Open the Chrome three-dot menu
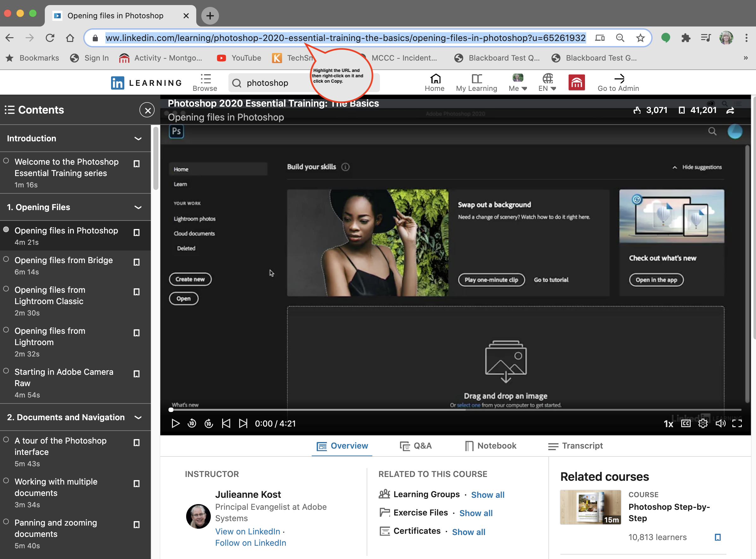This screenshot has height=559, width=756. [x=746, y=38]
